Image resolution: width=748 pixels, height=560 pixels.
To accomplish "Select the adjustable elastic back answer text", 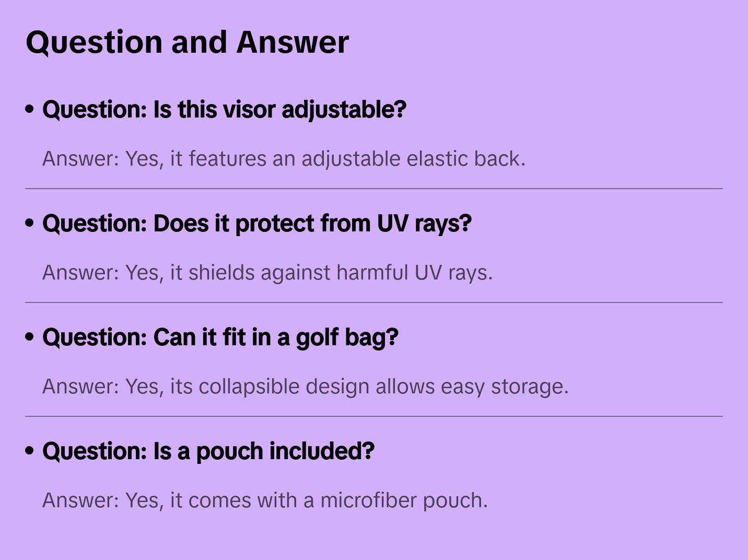I will tap(284, 159).
